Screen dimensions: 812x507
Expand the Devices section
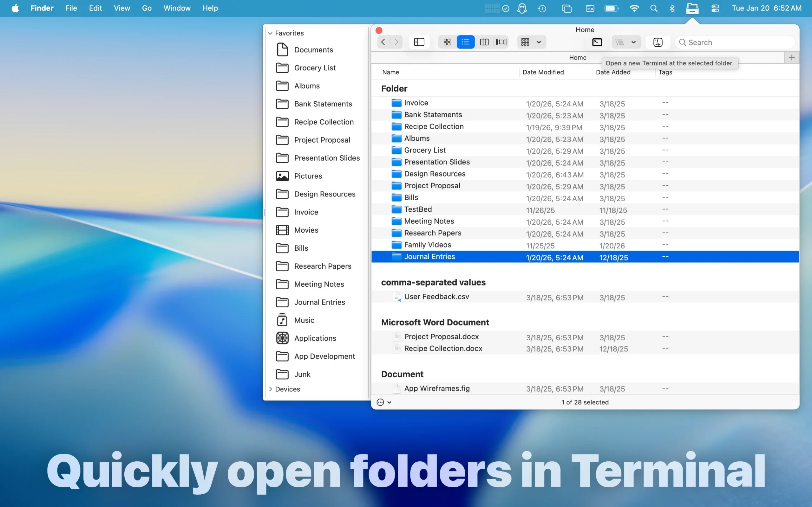point(271,389)
